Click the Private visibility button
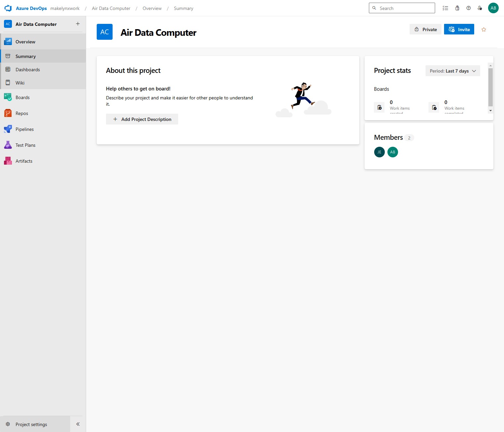 tap(426, 29)
